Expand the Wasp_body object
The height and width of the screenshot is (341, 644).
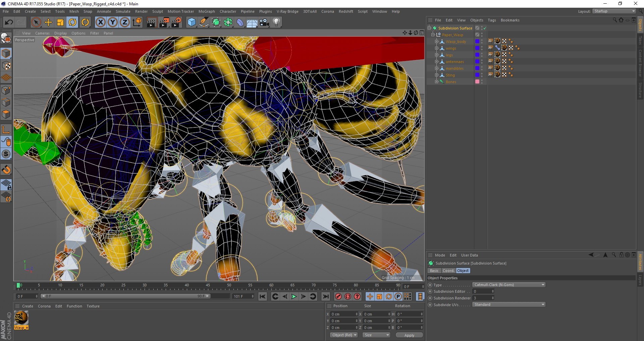437,42
